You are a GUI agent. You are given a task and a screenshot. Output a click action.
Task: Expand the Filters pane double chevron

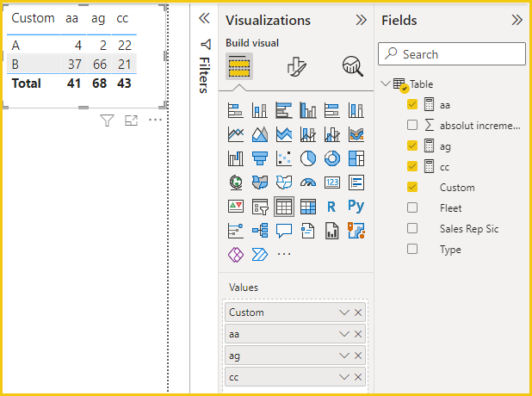[204, 18]
